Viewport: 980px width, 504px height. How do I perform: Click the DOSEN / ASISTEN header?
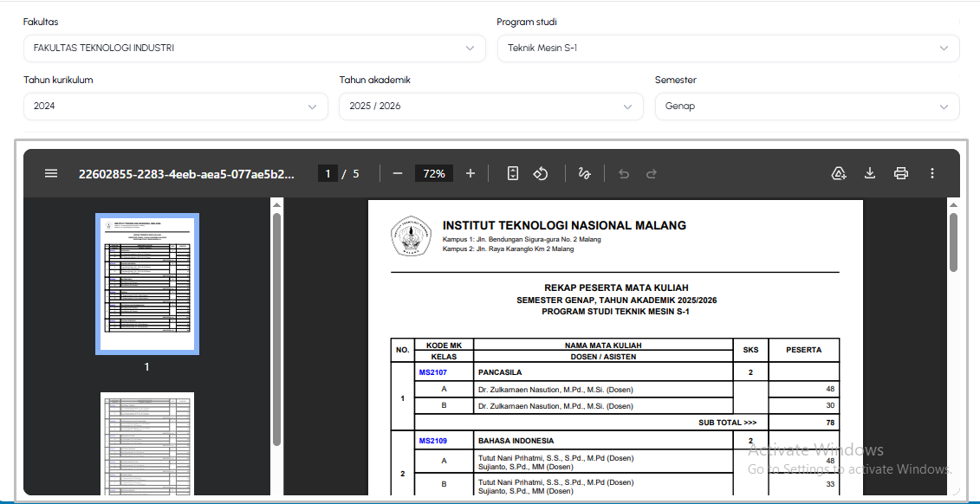point(603,357)
